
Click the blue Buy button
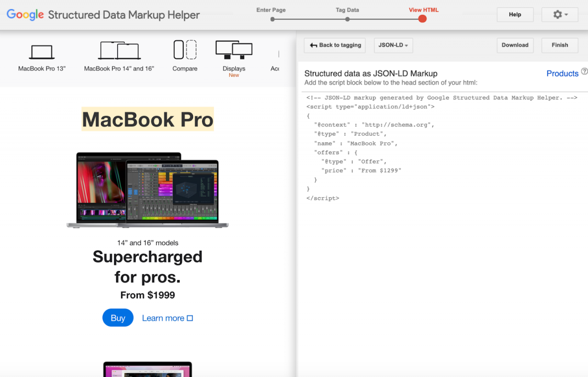point(118,318)
